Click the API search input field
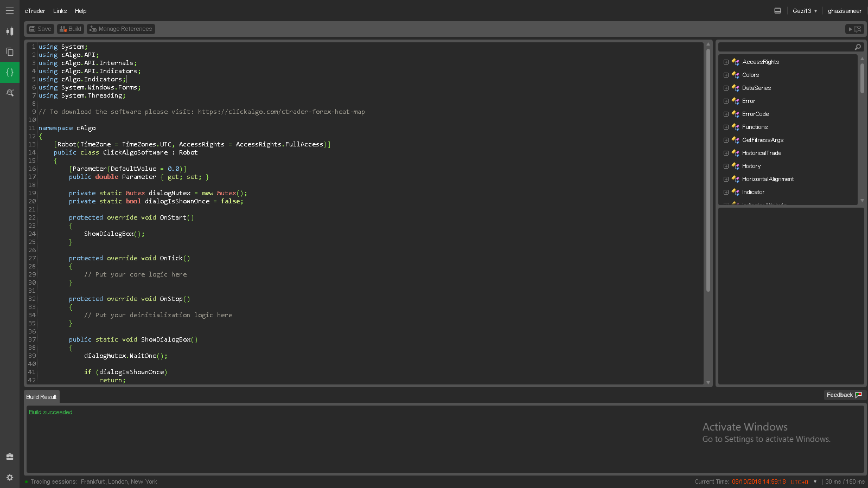The width and height of the screenshot is (868, 488). [787, 47]
